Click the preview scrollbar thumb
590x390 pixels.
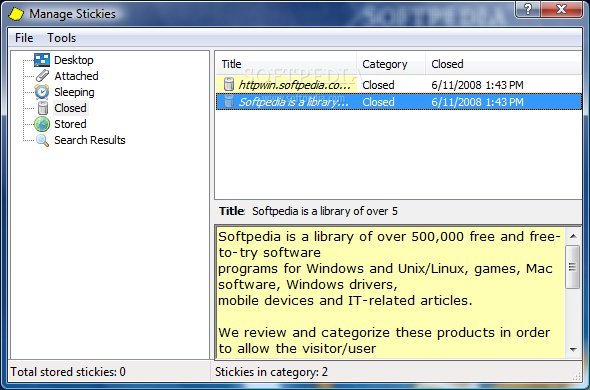coord(573,267)
